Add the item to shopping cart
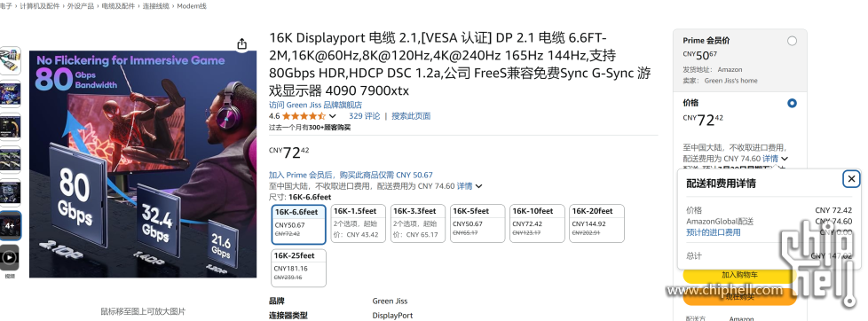Screen dimensions: 868x321 (739, 275)
